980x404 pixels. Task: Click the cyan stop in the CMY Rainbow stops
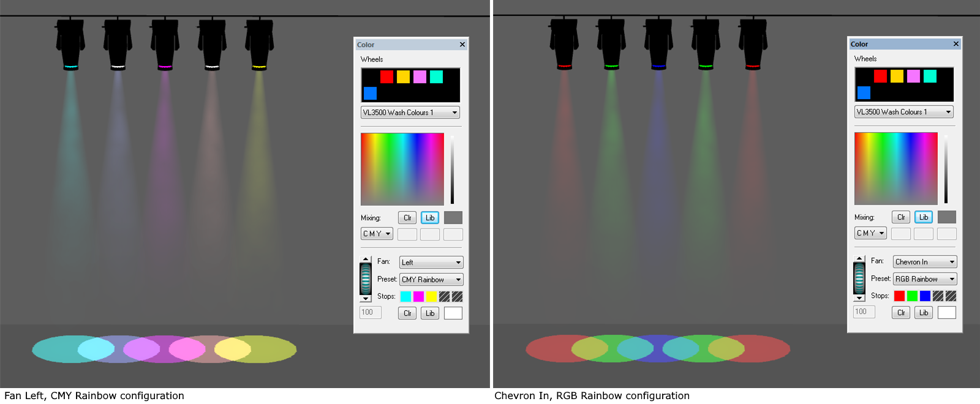pos(405,297)
